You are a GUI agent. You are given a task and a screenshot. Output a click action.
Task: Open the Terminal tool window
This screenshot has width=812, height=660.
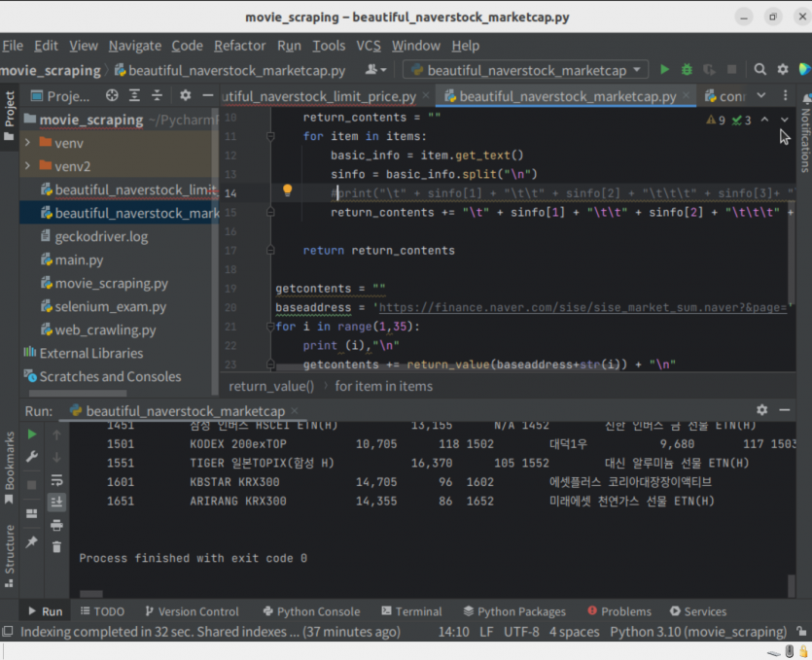point(412,611)
